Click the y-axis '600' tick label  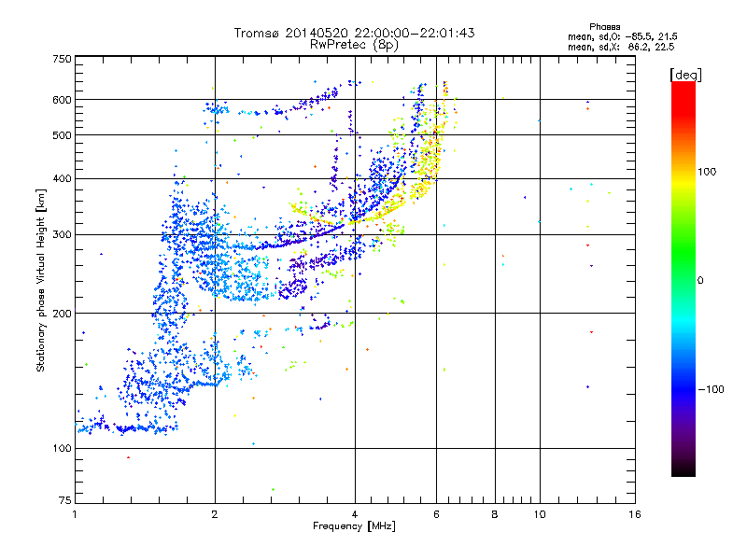62,100
